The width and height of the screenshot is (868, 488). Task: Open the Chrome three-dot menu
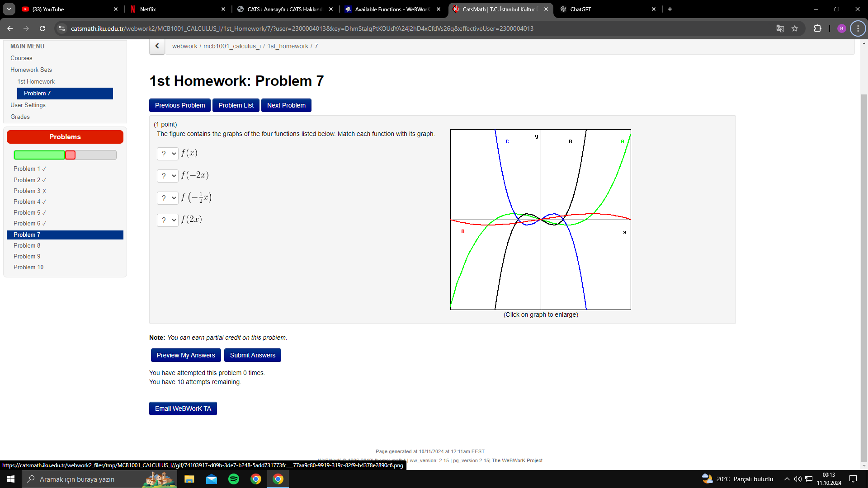point(858,28)
